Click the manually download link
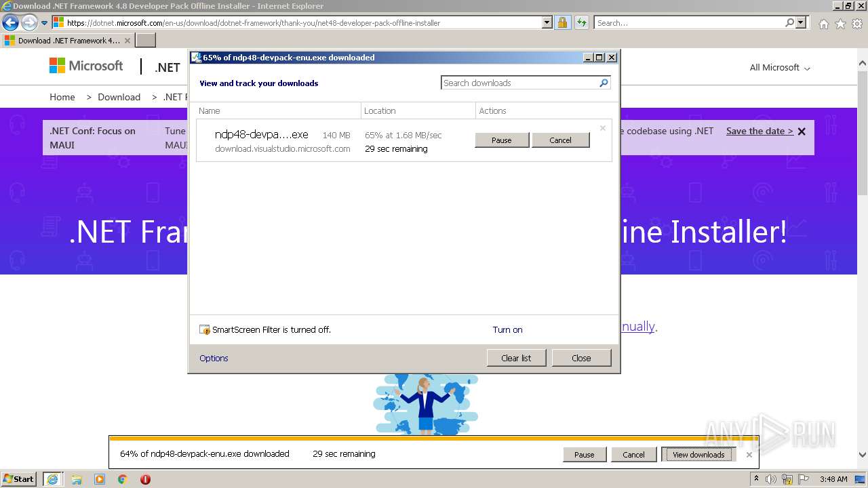Image resolution: width=868 pixels, height=488 pixels. (638, 326)
